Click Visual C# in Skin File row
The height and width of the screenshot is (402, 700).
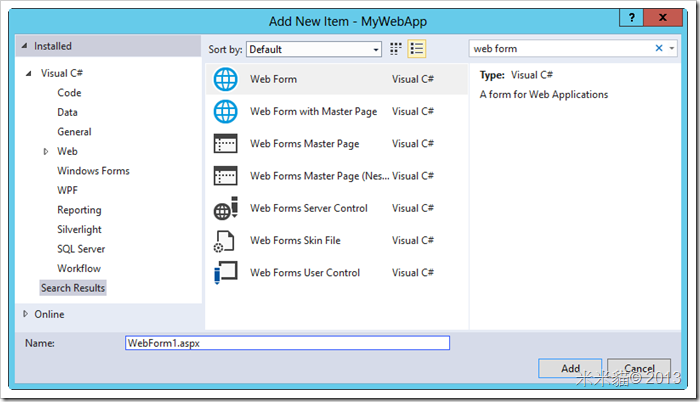pyautogui.click(x=412, y=240)
